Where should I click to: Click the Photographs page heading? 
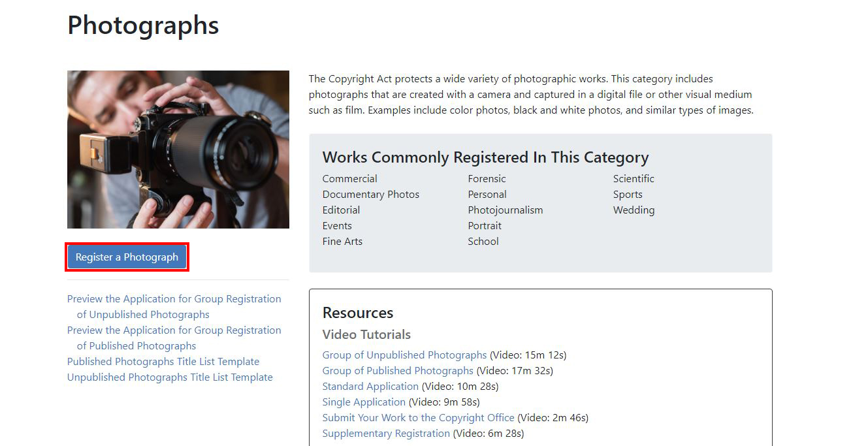(x=142, y=25)
